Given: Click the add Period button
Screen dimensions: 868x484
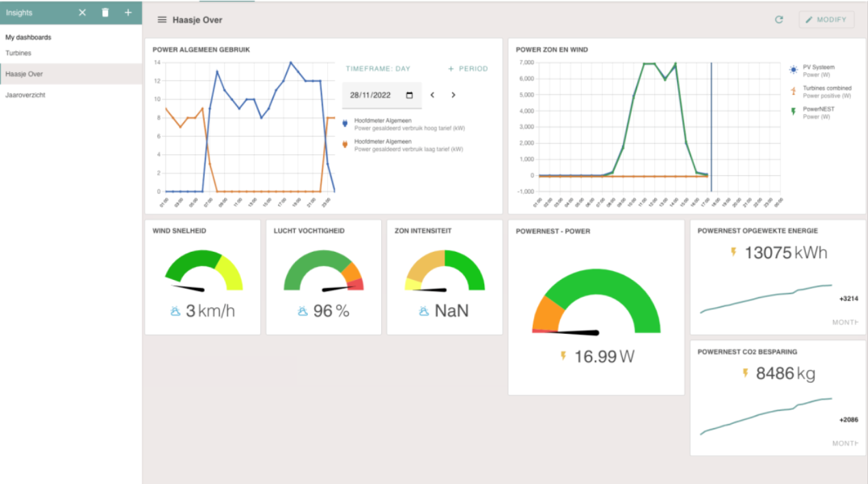Looking at the screenshot, I should pos(468,69).
